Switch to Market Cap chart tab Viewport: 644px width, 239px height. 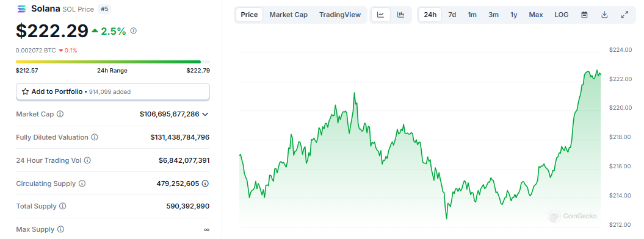(288, 15)
